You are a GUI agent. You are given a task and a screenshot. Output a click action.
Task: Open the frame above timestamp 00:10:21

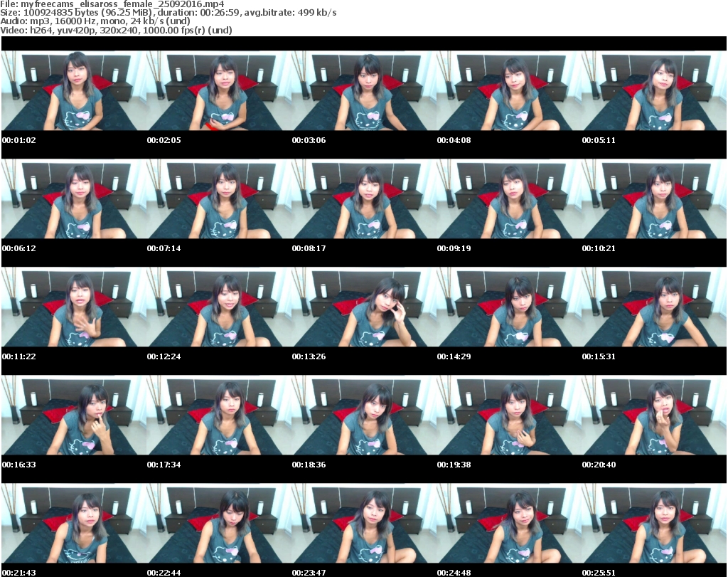(654, 198)
